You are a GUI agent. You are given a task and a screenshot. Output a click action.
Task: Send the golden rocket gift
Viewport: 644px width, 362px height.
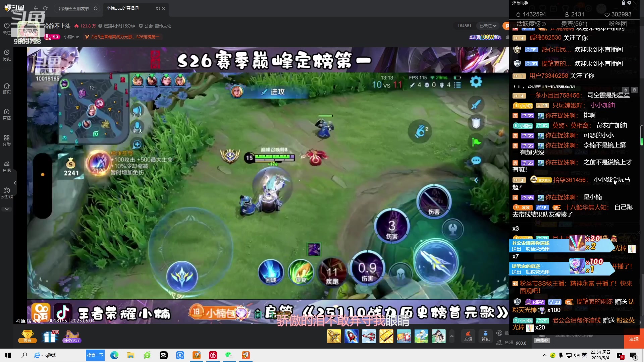[334, 336]
